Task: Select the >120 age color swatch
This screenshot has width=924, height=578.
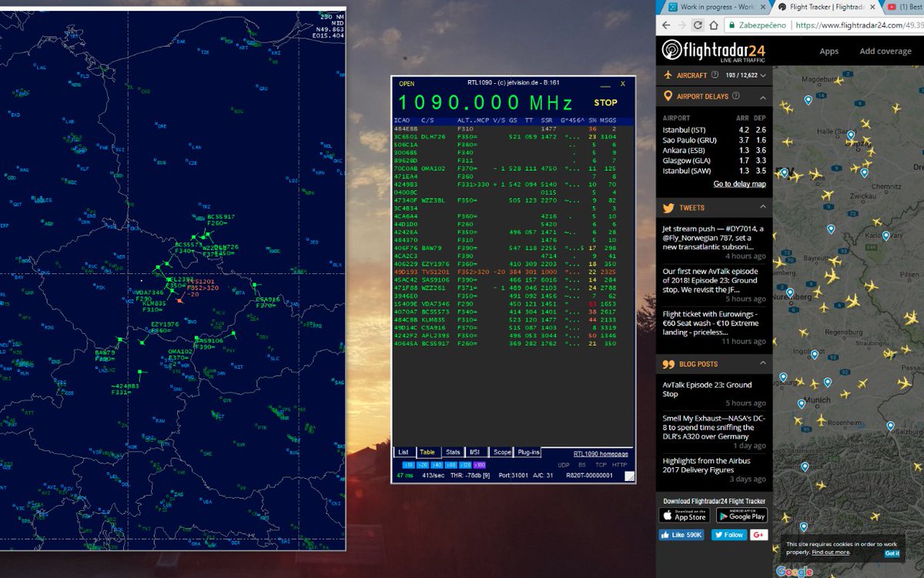Action: (464, 465)
